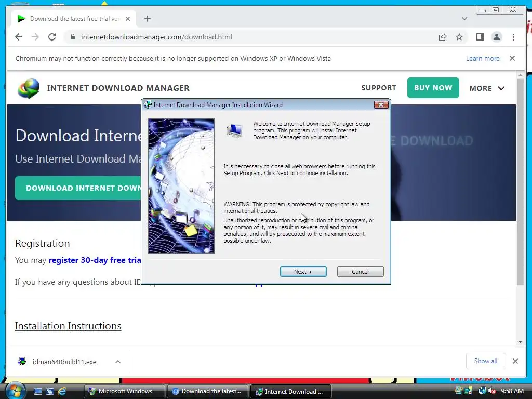The image size is (532, 399).
Task: Click the scrollbar down arrow
Action: tap(520, 342)
